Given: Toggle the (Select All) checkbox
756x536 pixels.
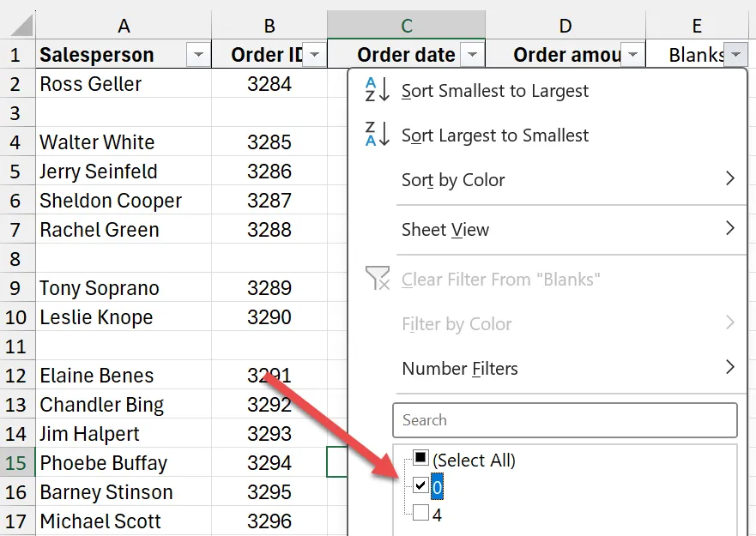Looking at the screenshot, I should tap(420, 460).
